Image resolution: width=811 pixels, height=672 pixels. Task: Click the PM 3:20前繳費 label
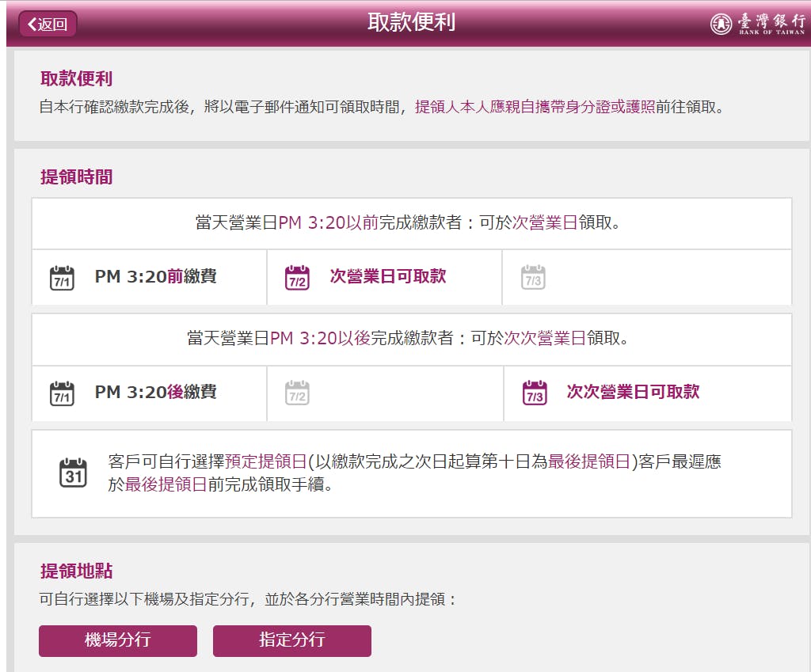[x=155, y=277]
